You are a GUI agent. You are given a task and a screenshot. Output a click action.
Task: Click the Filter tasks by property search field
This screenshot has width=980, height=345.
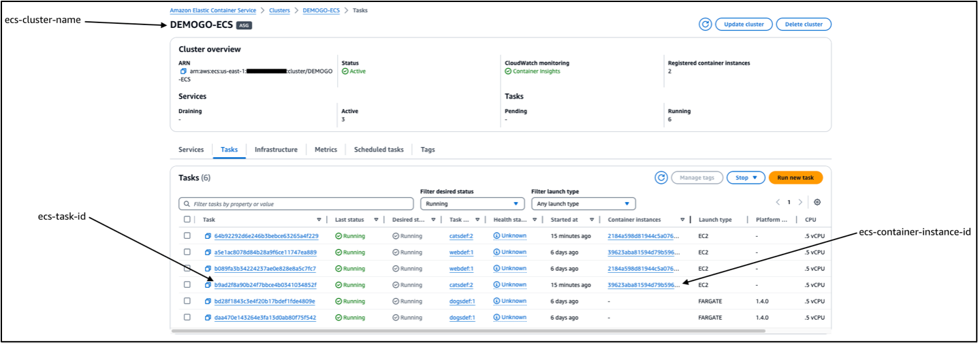click(x=296, y=203)
